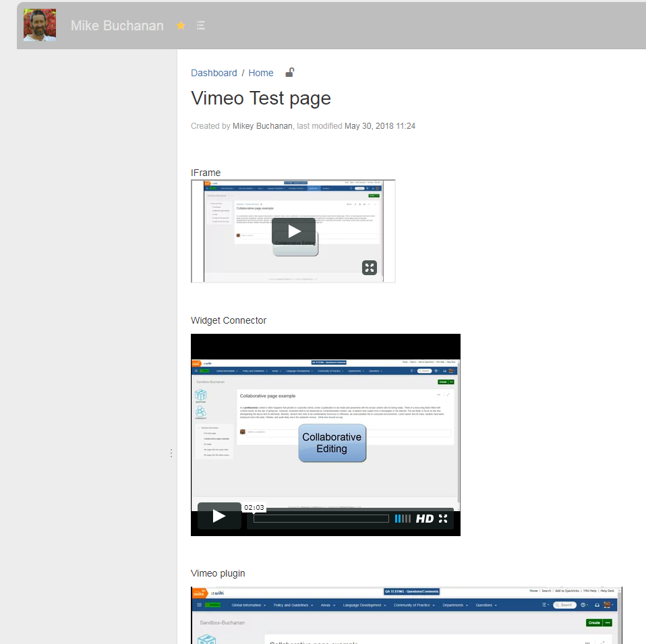Click the Vimeo Test page title
This screenshot has height=644, width=646.
261,98
